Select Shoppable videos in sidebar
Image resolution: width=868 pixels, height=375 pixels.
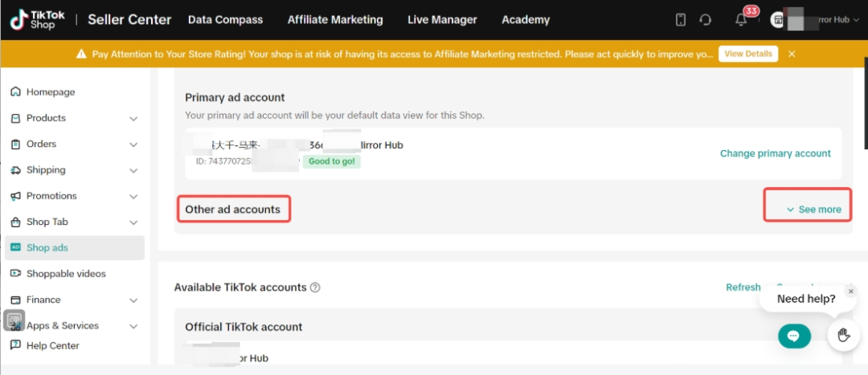coord(66,274)
